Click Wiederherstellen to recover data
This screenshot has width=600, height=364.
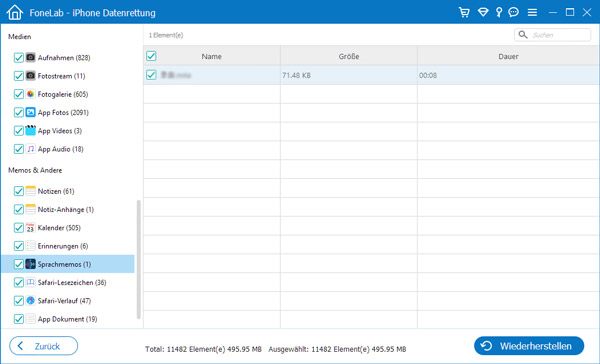529,346
